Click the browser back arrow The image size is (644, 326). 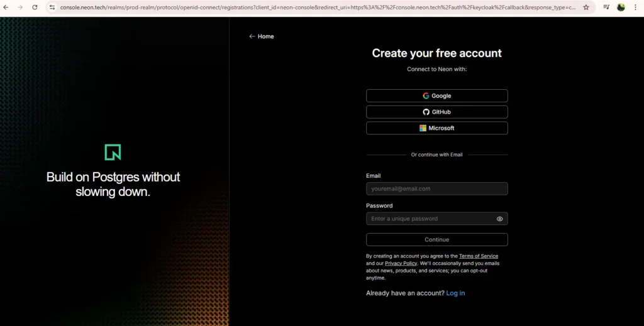tap(6, 8)
